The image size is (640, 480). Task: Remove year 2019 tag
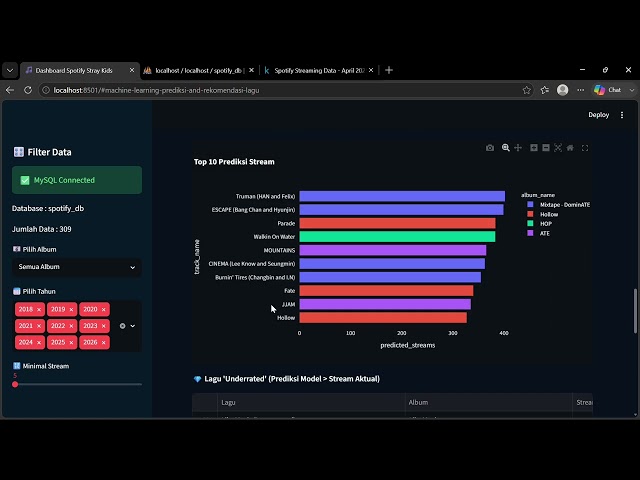[71, 310]
